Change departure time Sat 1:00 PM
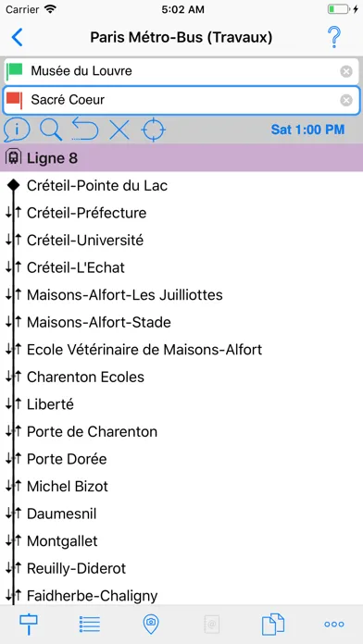This screenshot has width=363, height=644. [307, 130]
